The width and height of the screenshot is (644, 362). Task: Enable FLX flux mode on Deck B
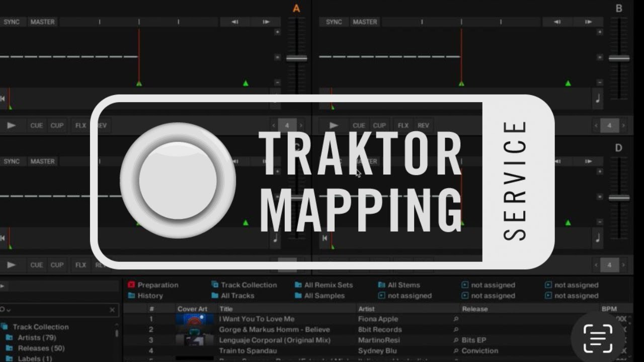[403, 126]
